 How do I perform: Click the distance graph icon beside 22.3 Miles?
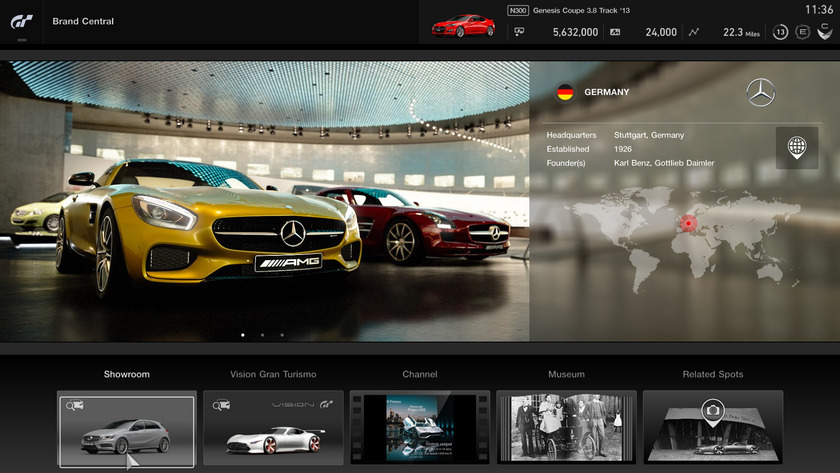(694, 32)
